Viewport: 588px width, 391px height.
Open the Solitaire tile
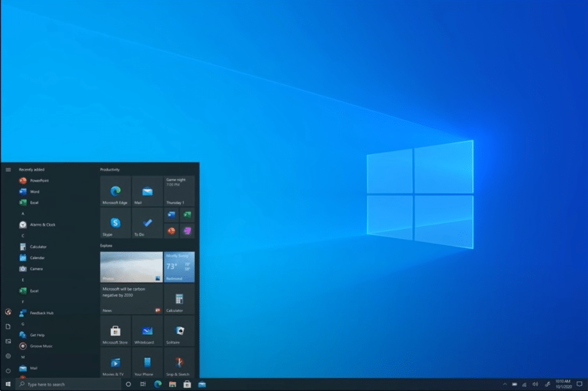point(179,331)
